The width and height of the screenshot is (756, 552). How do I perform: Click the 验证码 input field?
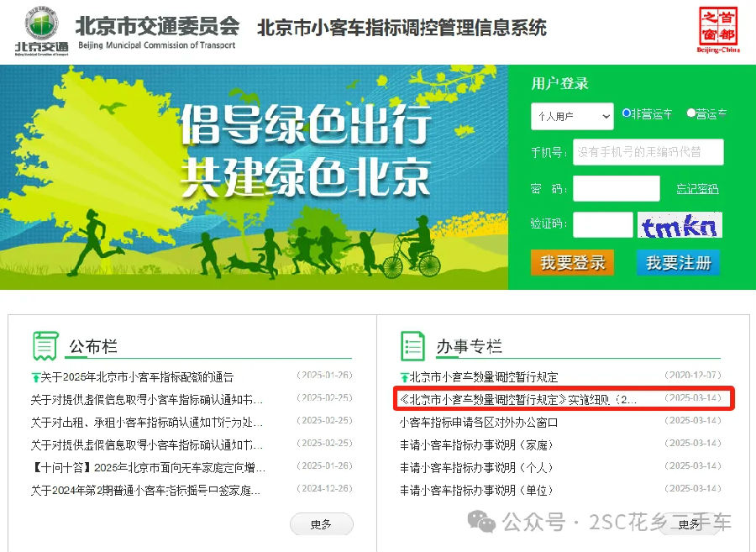602,224
